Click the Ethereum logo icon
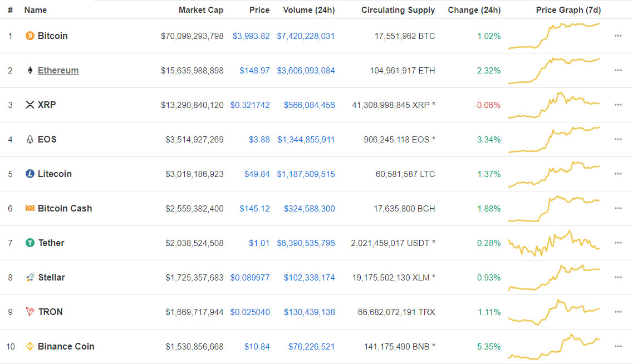This screenshot has width=633, height=364. click(x=30, y=70)
